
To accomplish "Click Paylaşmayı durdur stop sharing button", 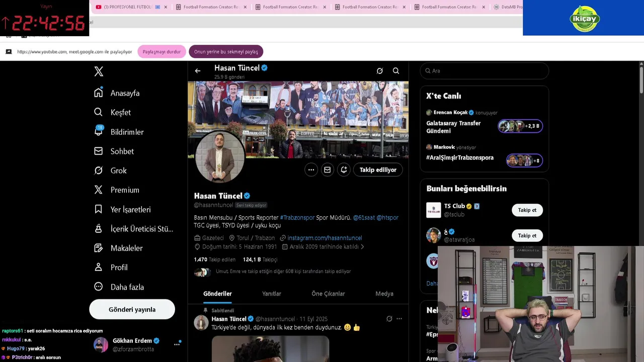I will coord(162,52).
